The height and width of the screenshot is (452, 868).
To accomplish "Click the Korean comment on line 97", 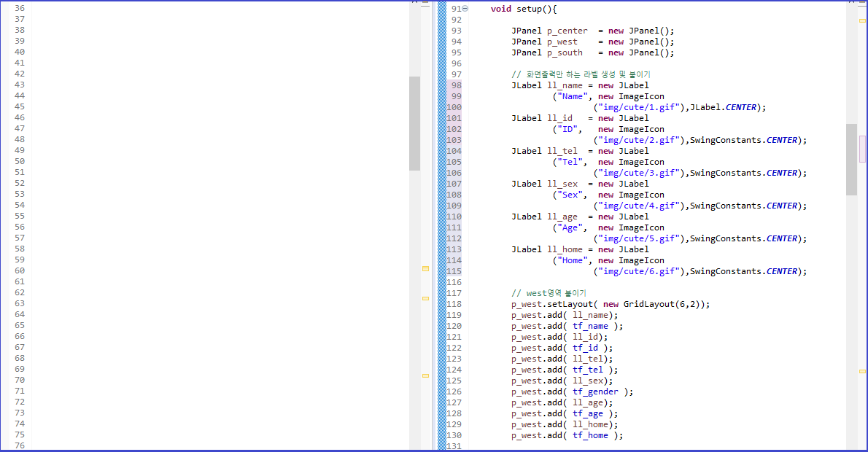I will click(581, 74).
